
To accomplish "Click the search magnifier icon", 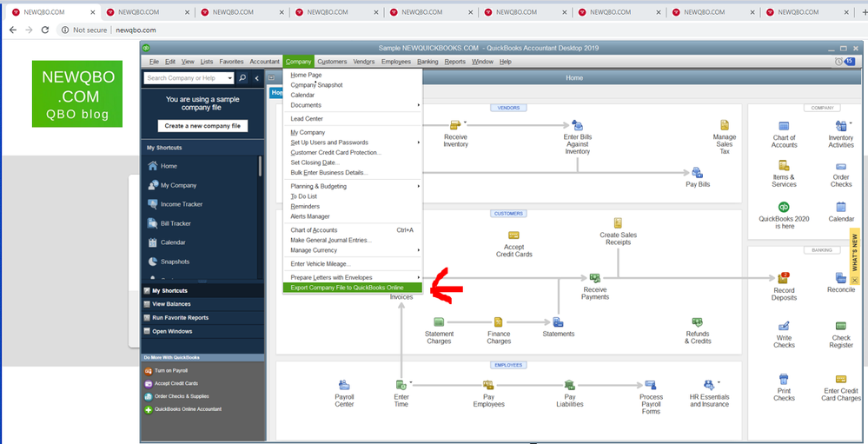I will point(242,78).
